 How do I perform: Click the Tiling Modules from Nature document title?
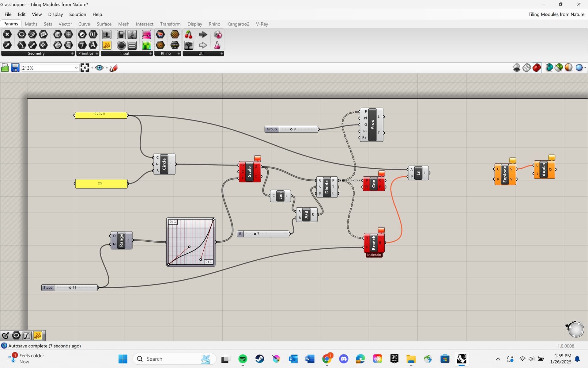click(556, 14)
